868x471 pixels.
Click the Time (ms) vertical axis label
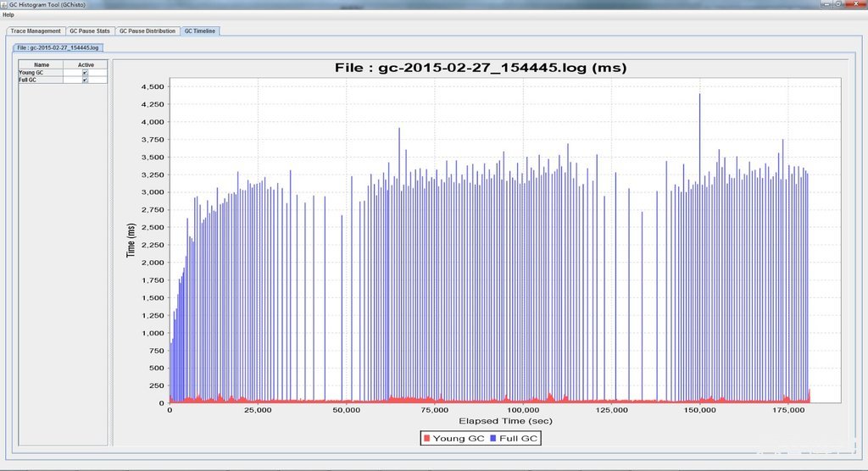(x=131, y=241)
